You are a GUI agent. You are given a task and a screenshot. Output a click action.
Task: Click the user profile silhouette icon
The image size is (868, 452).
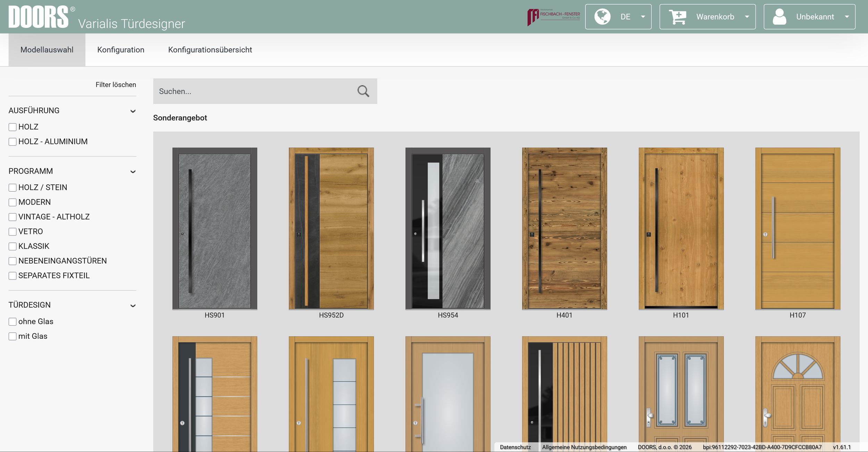[x=779, y=17]
